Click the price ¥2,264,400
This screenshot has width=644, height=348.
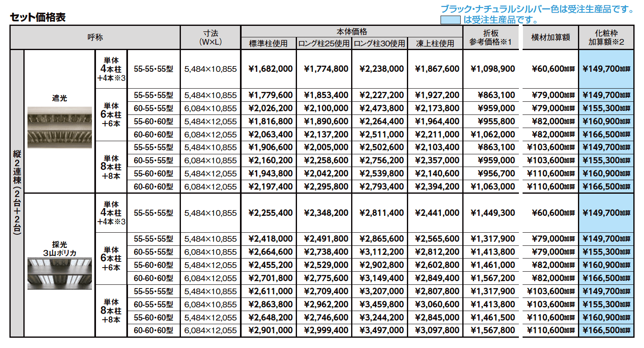coord(381,121)
